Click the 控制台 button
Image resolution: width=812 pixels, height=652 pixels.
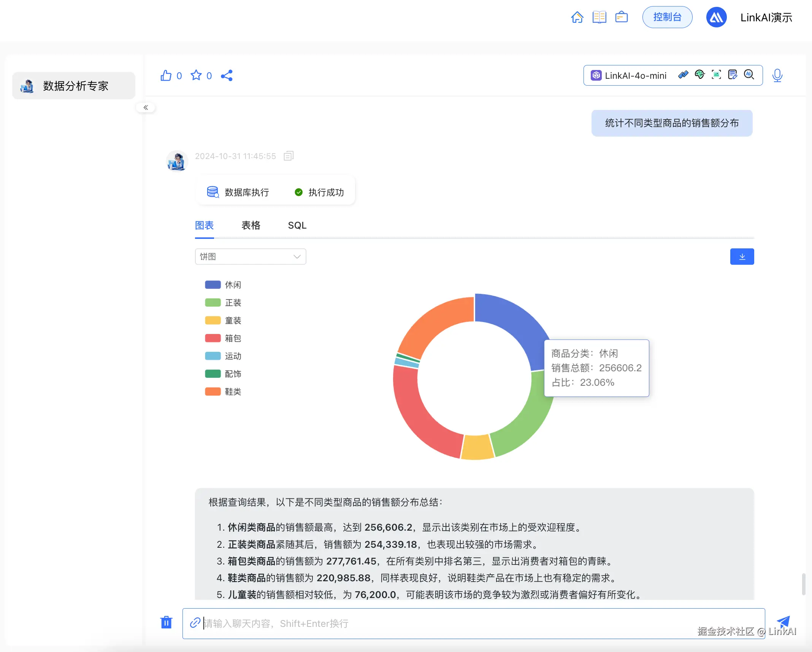(667, 17)
